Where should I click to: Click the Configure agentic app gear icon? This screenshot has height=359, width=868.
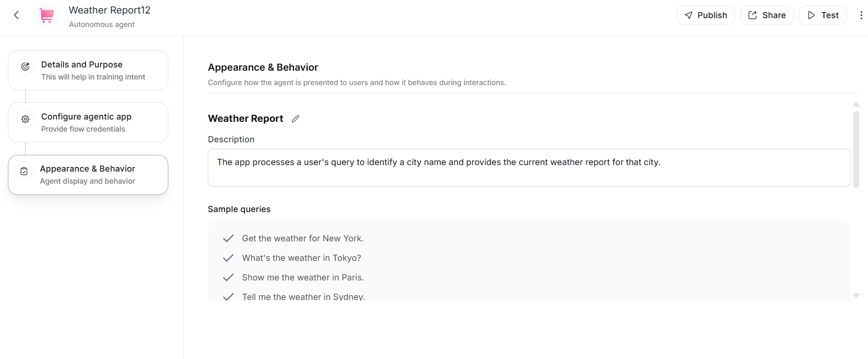(26, 119)
